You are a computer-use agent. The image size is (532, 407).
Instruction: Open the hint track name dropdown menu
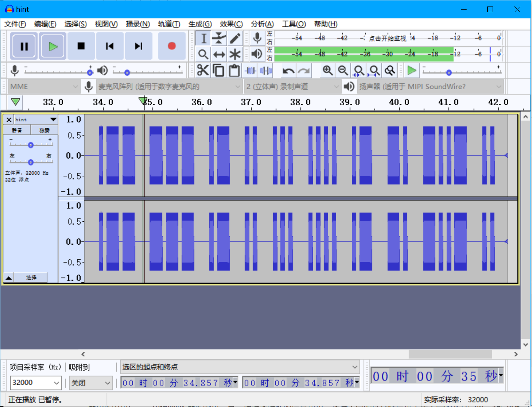click(x=36, y=119)
